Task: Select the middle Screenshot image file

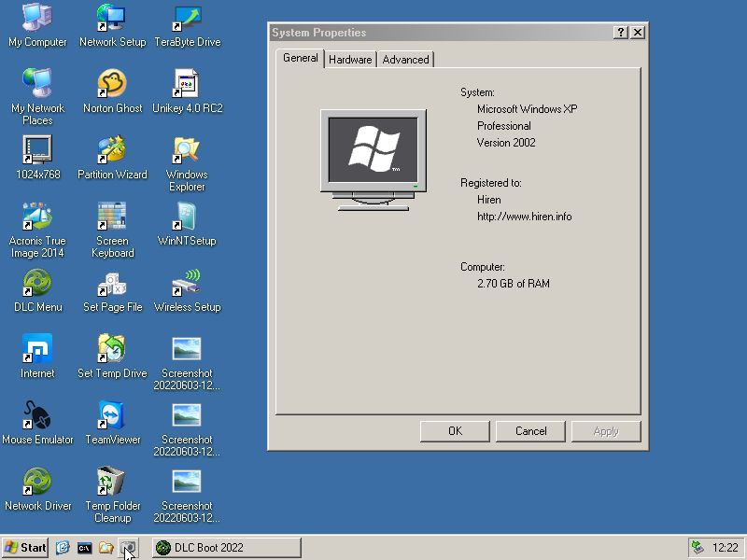Action: [x=187, y=428]
